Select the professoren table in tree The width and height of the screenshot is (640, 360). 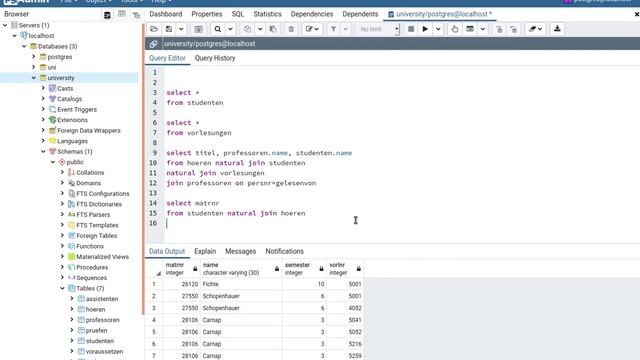click(102, 320)
